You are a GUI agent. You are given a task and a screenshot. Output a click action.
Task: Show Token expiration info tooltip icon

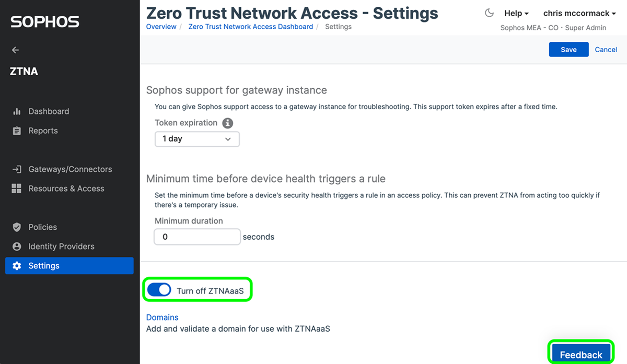[227, 123]
